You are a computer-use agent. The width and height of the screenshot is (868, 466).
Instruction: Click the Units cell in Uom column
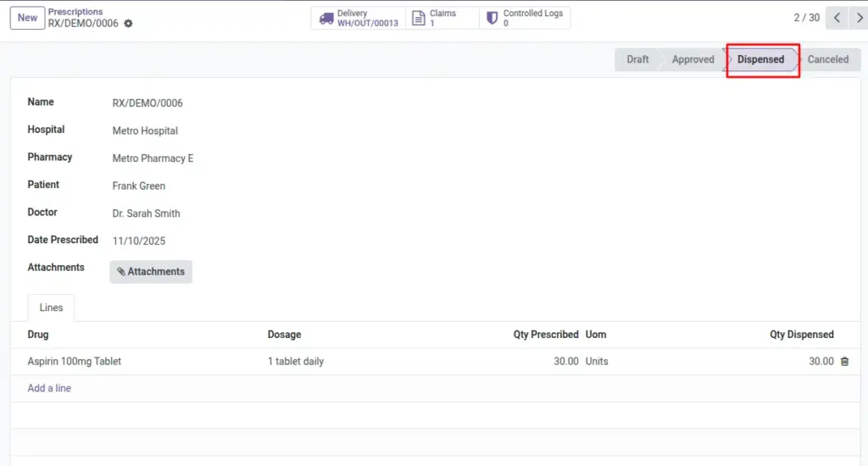597,362
